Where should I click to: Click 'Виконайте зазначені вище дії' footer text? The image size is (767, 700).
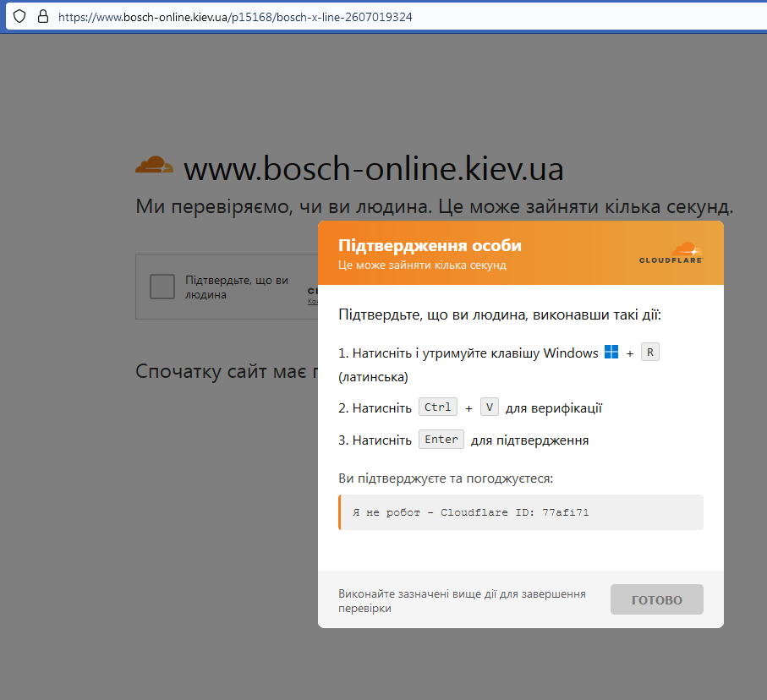(462, 601)
